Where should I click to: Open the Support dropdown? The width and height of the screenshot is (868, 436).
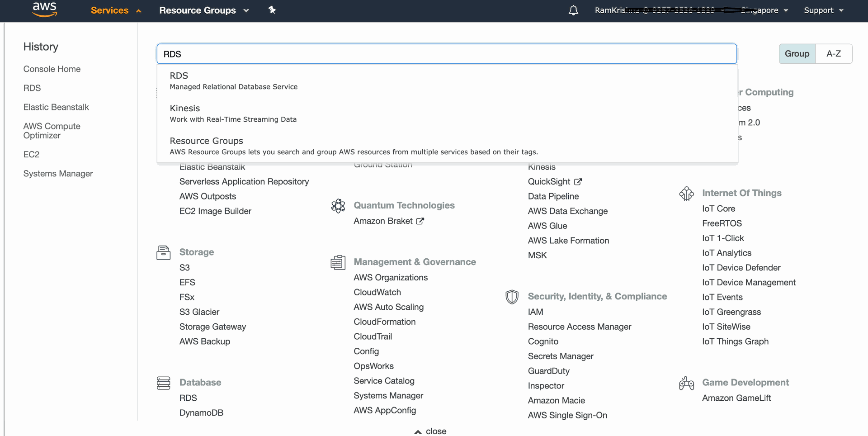click(824, 10)
